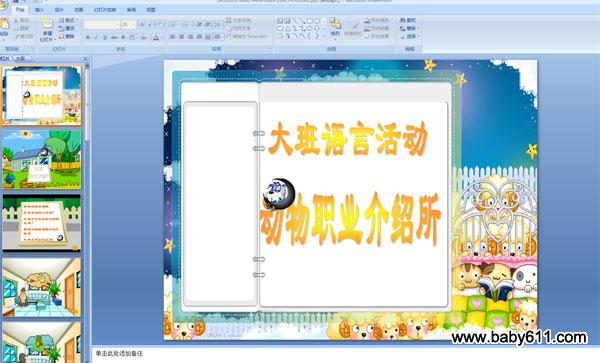The image size is (600, 363).
Task: Click the notes area placeholder text
Action: point(119,354)
